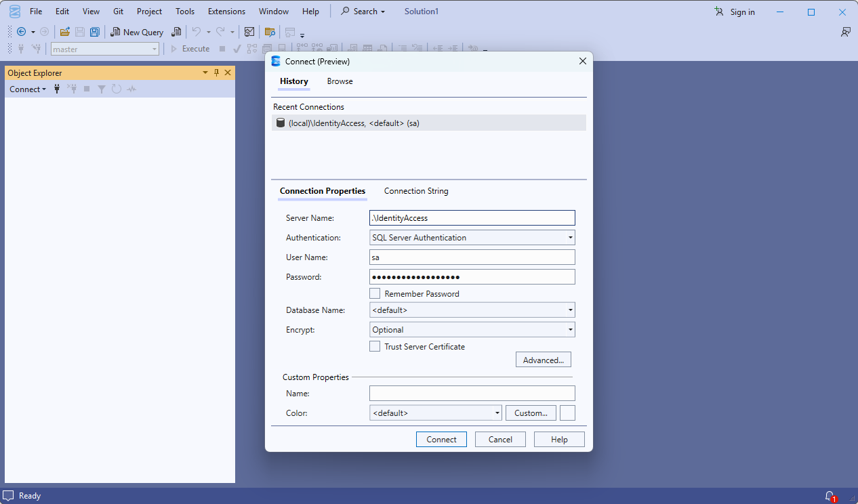This screenshot has height=504, width=858.
Task: Click the New Query toolbar button
Action: pos(137,32)
